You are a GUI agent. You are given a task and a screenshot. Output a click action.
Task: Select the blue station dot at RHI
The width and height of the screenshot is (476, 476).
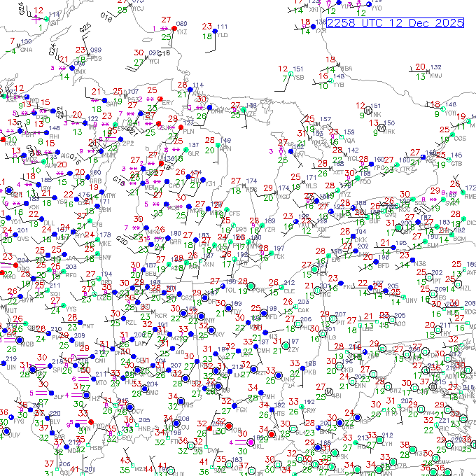click(x=46, y=133)
